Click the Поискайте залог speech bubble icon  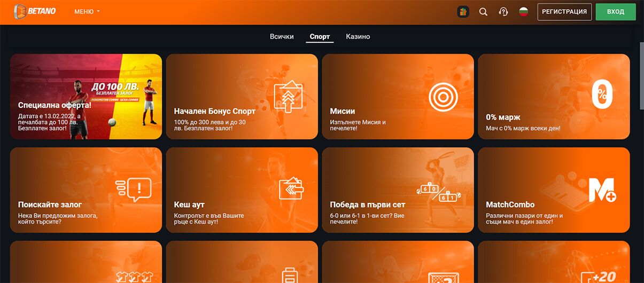[x=134, y=190]
